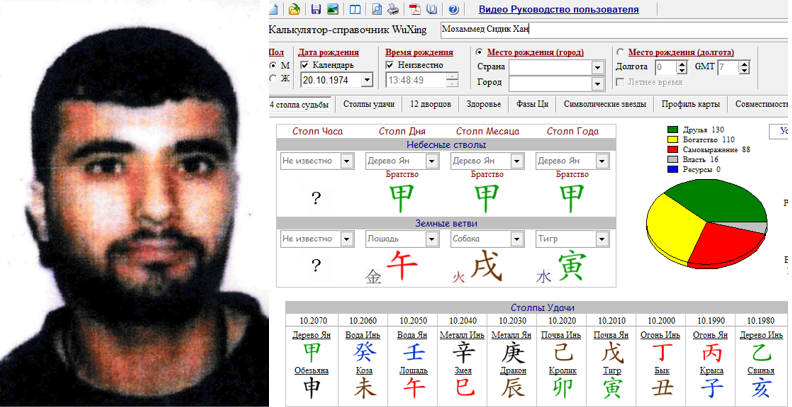Click the Дракон luck pillar link
The width and height of the screenshot is (792, 407).
coord(513,370)
